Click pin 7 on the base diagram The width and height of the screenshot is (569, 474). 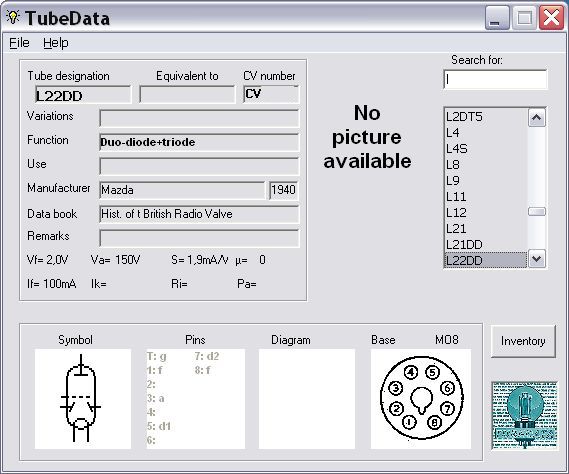tap(447, 409)
